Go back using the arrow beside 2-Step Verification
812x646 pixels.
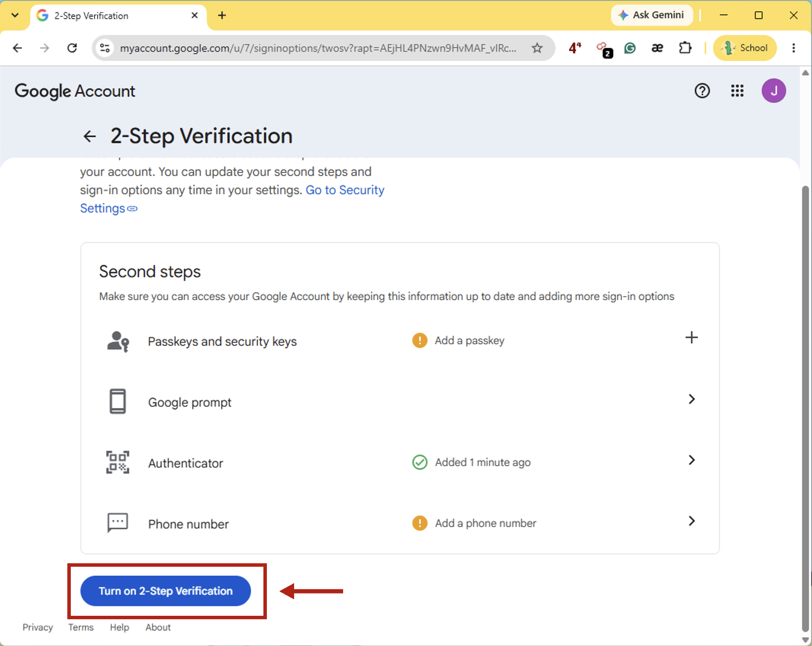click(x=90, y=136)
